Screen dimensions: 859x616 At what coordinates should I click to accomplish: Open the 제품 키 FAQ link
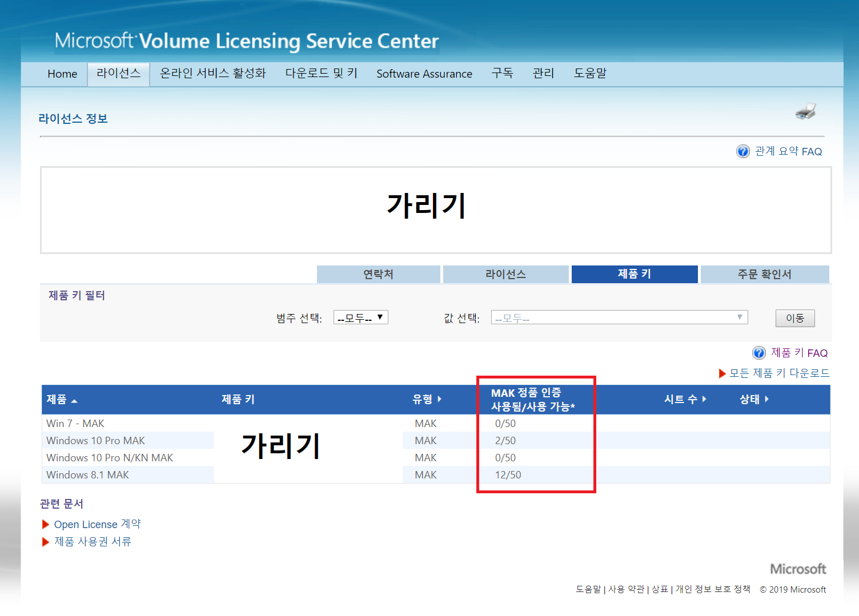pos(799,353)
